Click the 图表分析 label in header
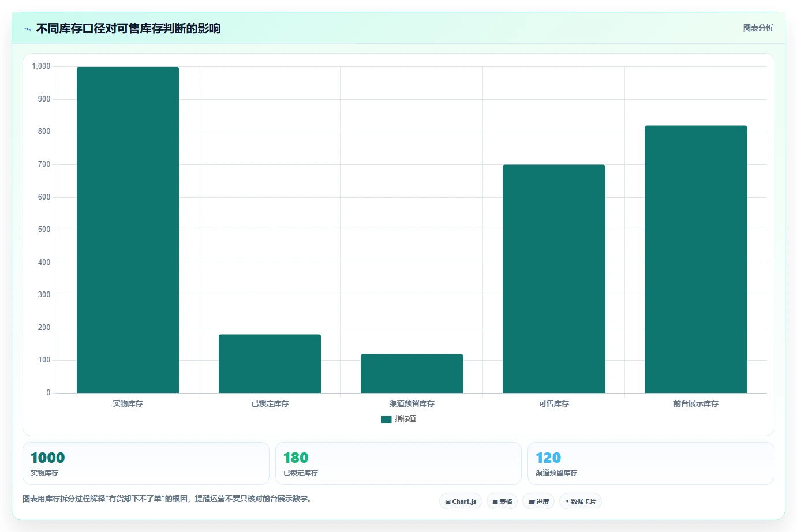Viewport: 797px width, 532px height. [758, 28]
